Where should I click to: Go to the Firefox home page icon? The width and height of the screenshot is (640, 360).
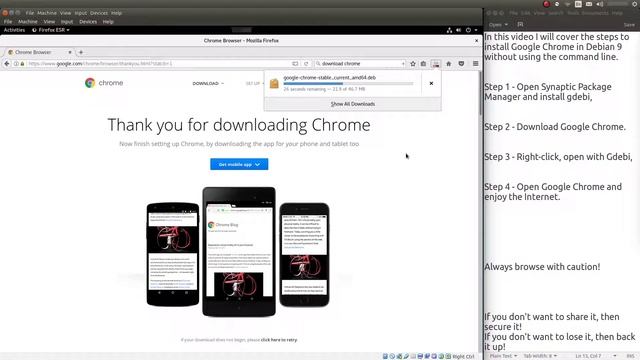click(449, 64)
